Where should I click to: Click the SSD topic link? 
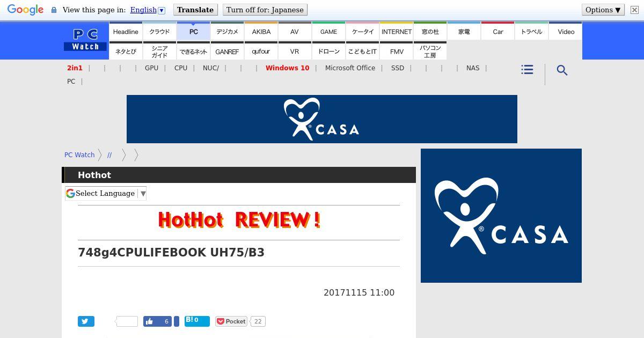398,68
